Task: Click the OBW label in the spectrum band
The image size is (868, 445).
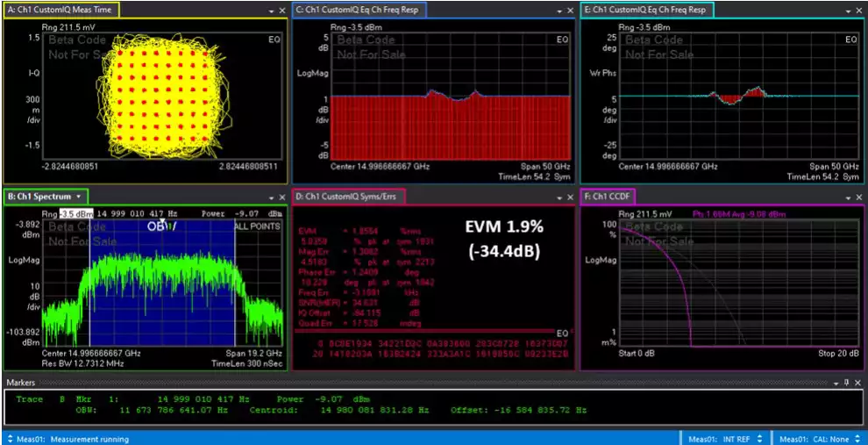Action: (161, 226)
